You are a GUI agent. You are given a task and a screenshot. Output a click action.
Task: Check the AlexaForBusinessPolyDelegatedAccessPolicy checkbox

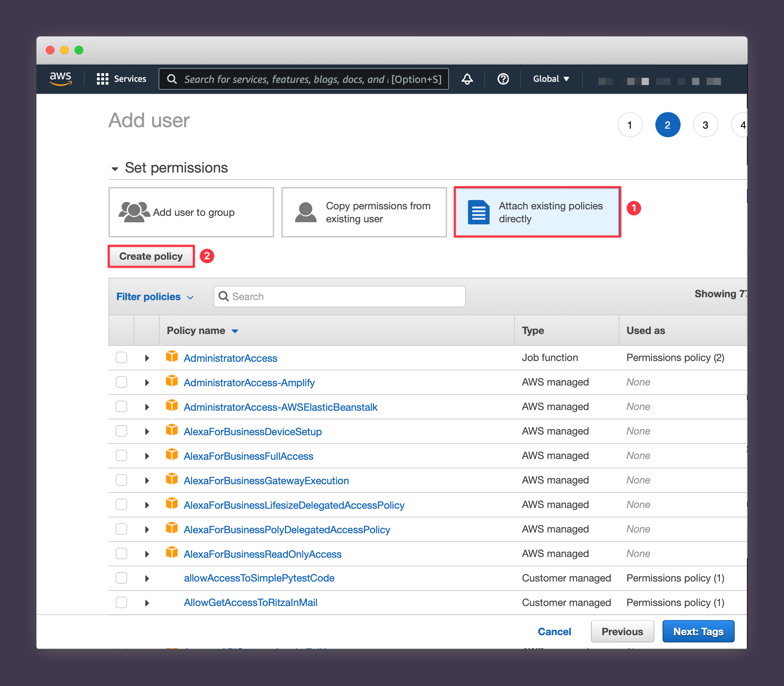[121, 529]
